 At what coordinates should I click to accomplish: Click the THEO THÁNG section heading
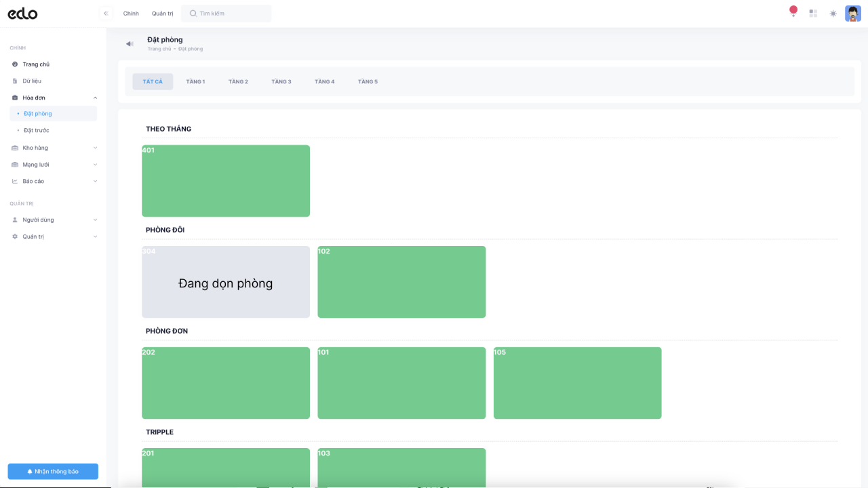(169, 129)
